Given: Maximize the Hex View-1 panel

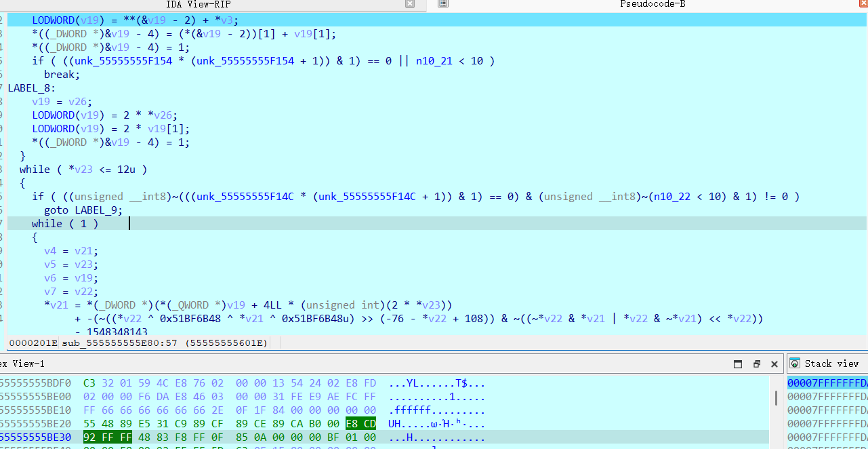Looking at the screenshot, I should 738,364.
